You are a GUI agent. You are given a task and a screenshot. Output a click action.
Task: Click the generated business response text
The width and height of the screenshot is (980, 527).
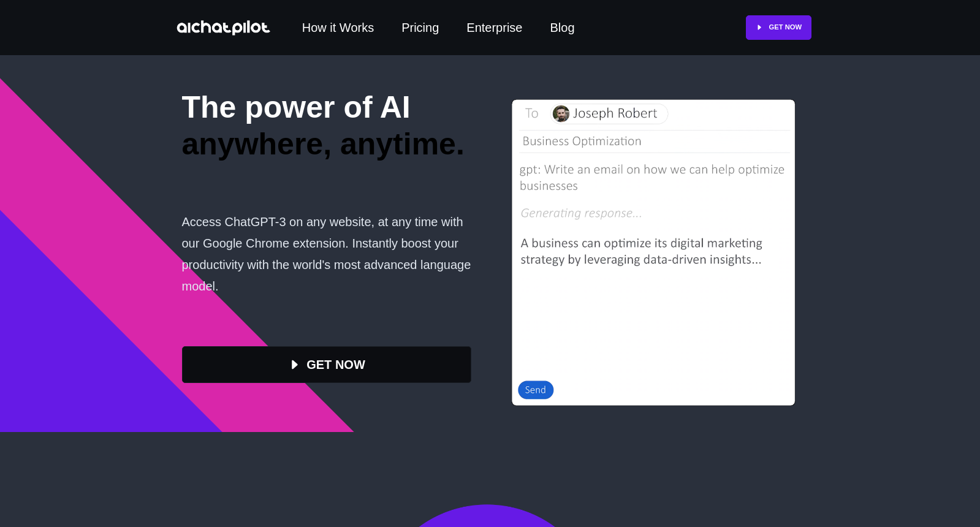641,251
